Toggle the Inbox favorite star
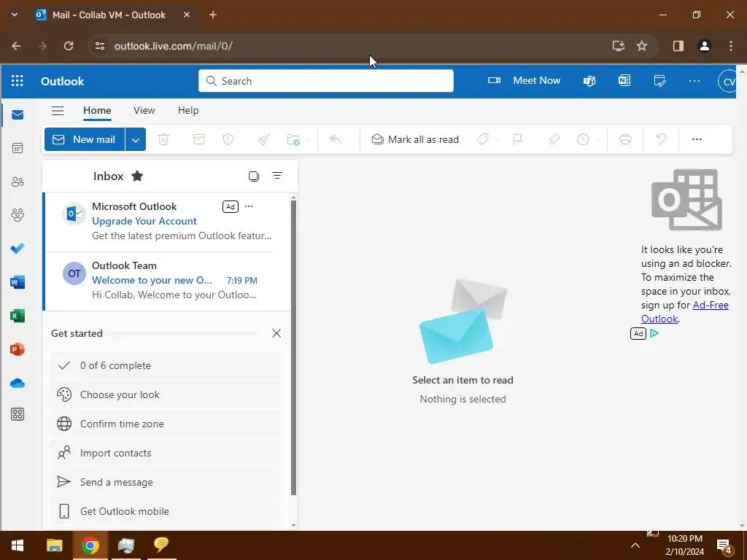Viewport: 747px width, 560px height. 137,176
